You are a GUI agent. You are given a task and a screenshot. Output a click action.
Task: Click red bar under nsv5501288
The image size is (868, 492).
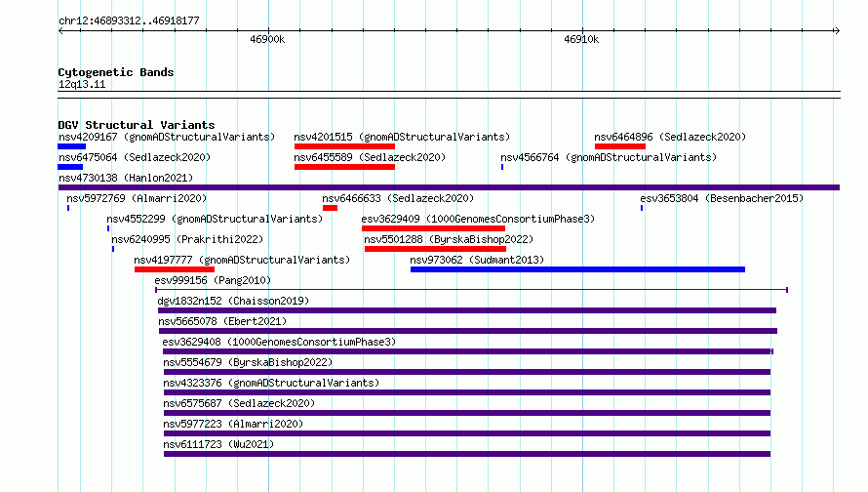435,249
